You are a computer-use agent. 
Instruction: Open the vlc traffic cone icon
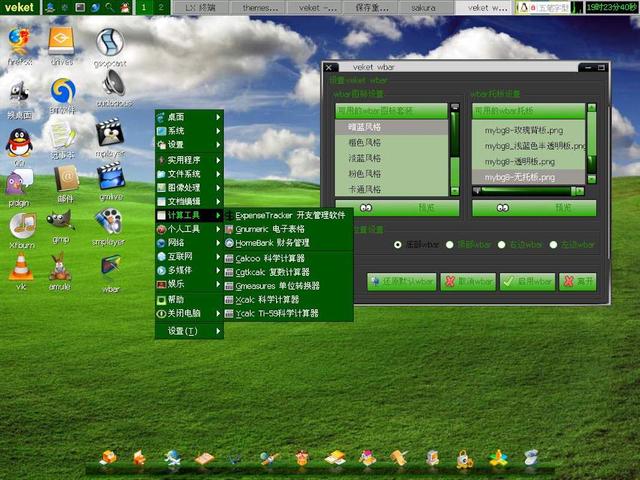[21, 266]
